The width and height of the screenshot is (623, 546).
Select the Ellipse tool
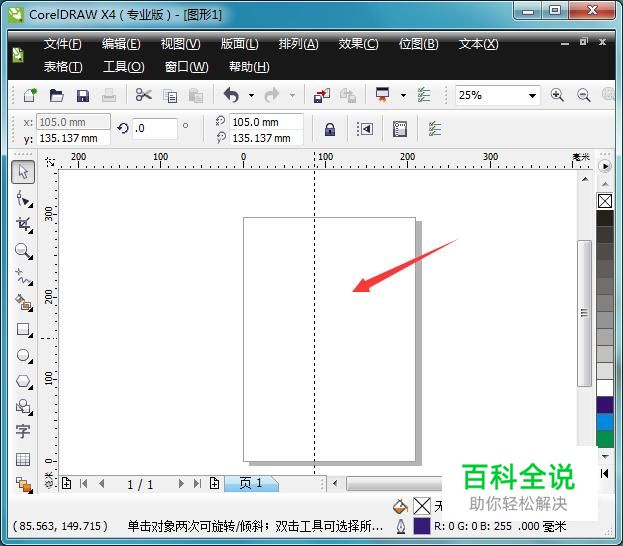pyautogui.click(x=24, y=355)
